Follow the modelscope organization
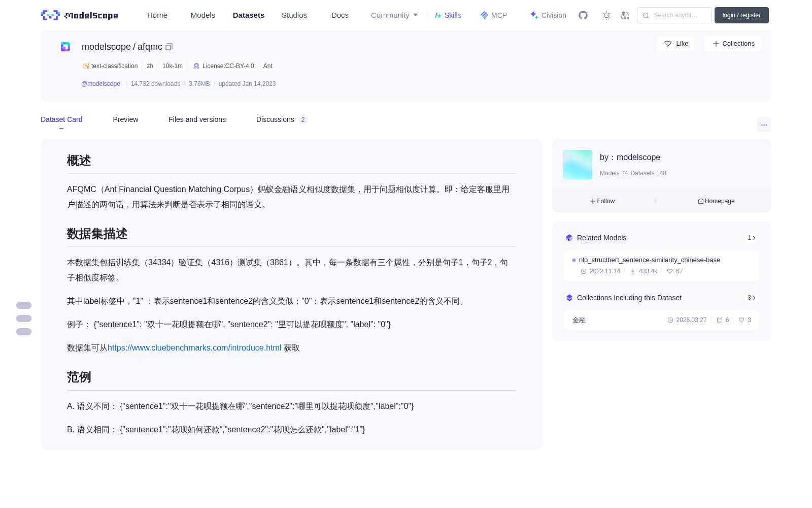Image resolution: width=812 pixels, height=508 pixels. pyautogui.click(x=602, y=201)
